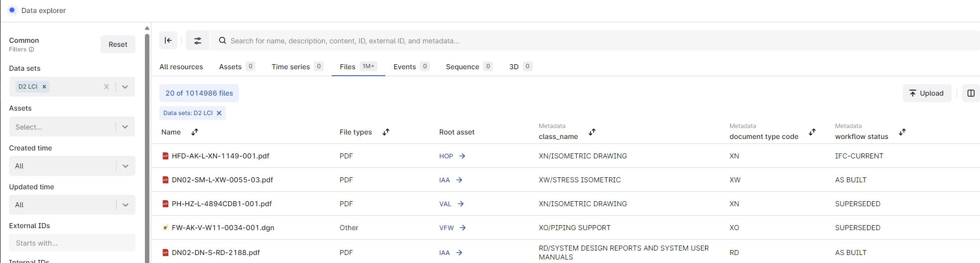Open the filter settings sliders icon

[x=198, y=40]
